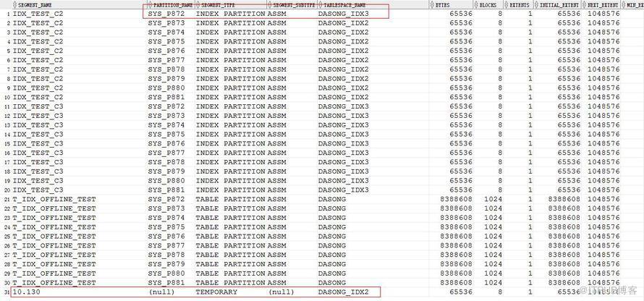Click NEXT_EXTENT value 1048576 in row 22
This screenshot has width=644, height=301.
[603, 208]
